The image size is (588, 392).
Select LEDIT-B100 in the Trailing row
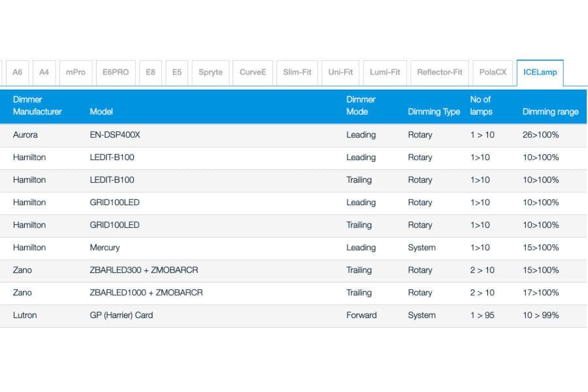pos(112,180)
